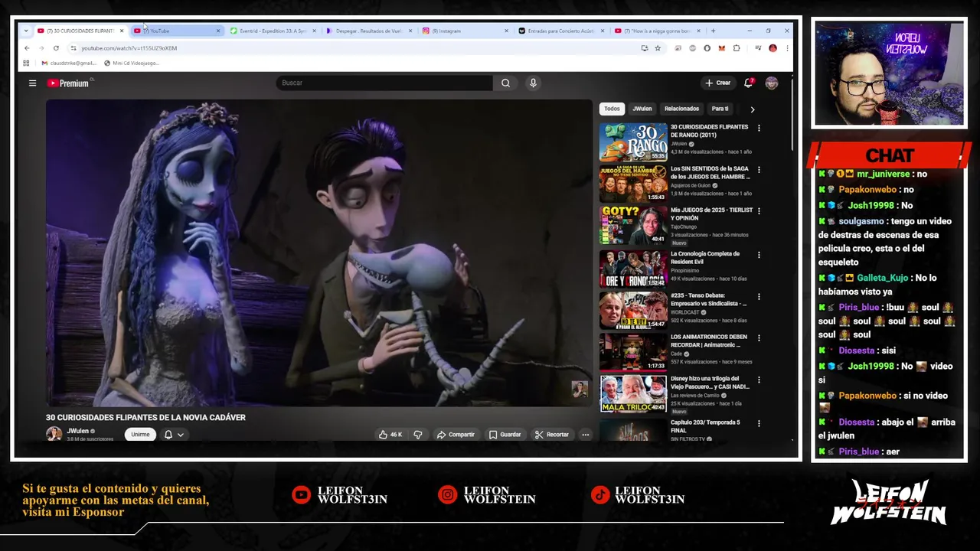Open Chrome three-dot menu
980x551 pixels.
(x=787, y=48)
